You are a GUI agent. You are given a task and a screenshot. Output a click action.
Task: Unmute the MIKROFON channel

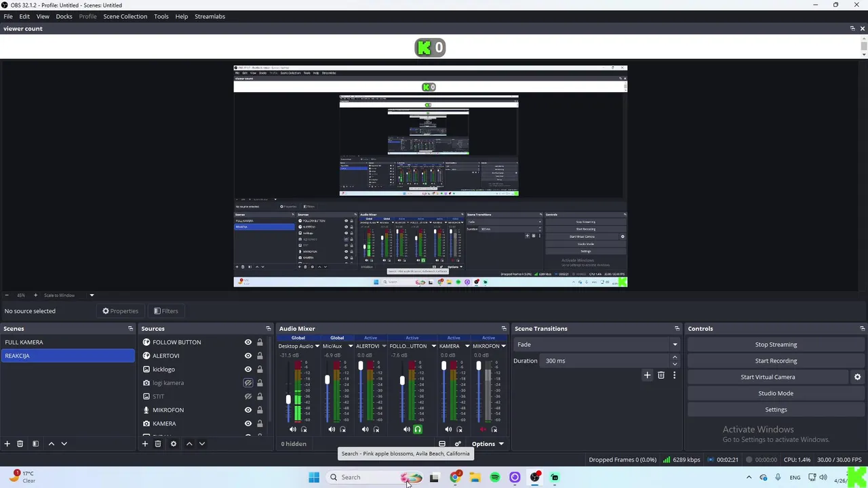483,429
